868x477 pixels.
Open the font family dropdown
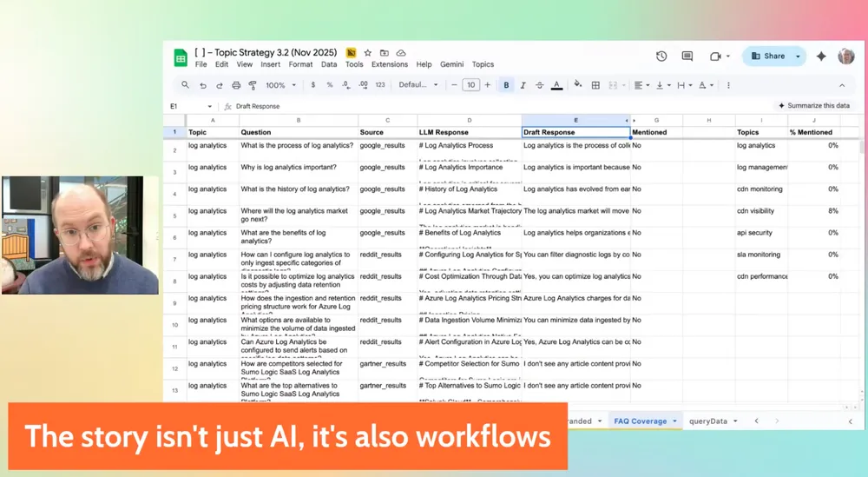click(x=418, y=85)
